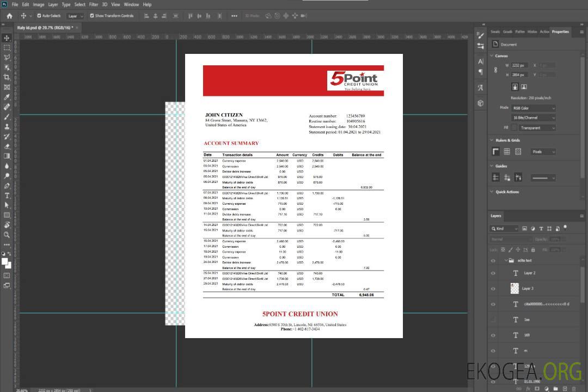
Task: Toggle visibility of the 'm' text layer
Action: pos(493,351)
